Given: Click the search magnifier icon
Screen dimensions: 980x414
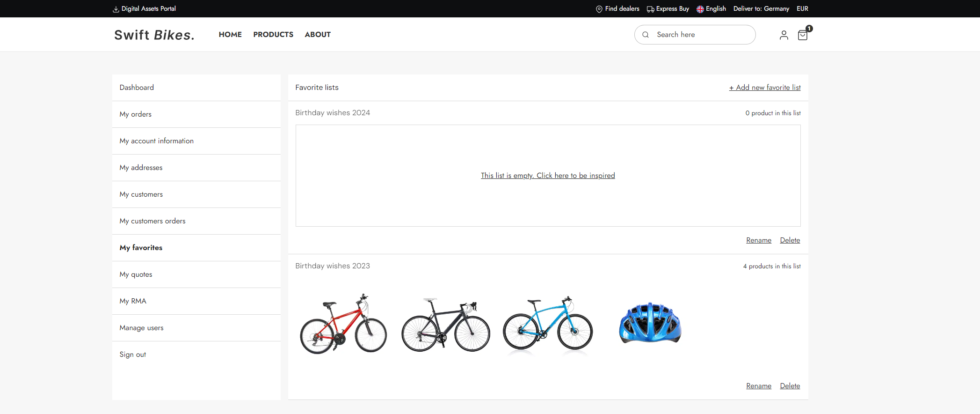Looking at the screenshot, I should click(646, 35).
